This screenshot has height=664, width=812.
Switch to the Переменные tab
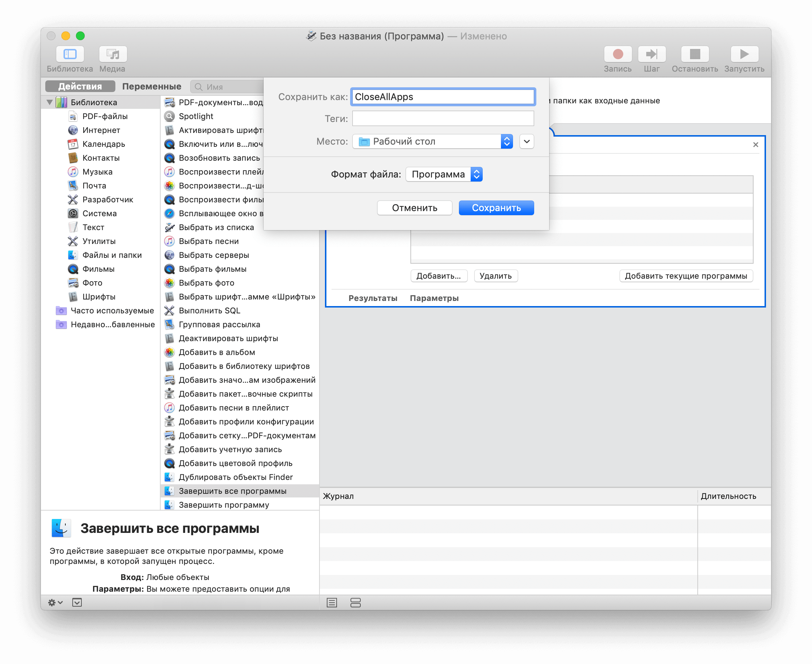(x=152, y=87)
